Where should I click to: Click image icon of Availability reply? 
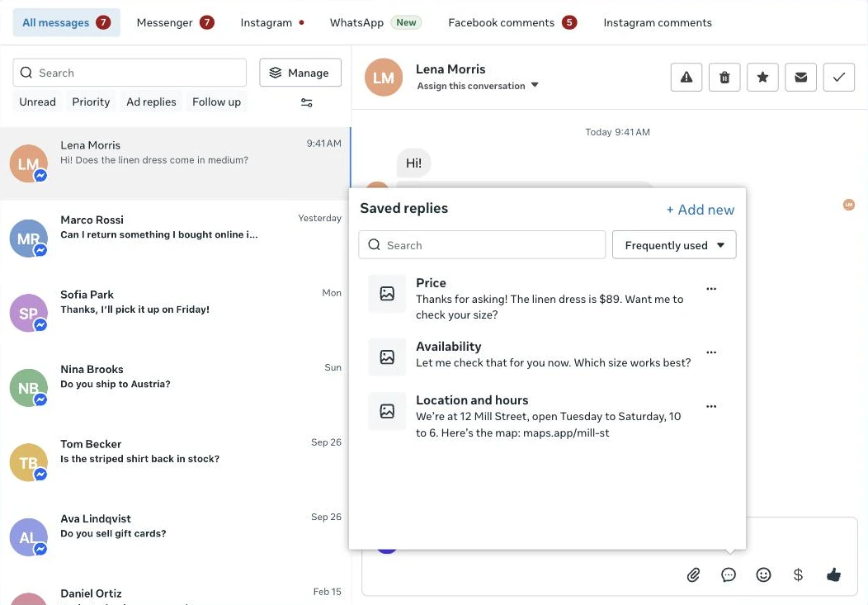[x=387, y=357]
